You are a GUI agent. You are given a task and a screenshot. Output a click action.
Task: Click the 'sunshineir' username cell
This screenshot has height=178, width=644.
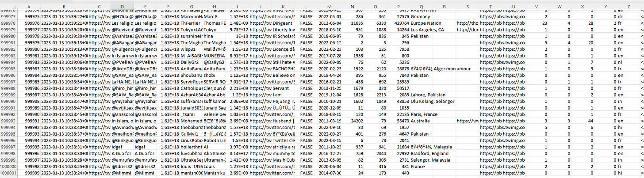[x=191, y=36]
